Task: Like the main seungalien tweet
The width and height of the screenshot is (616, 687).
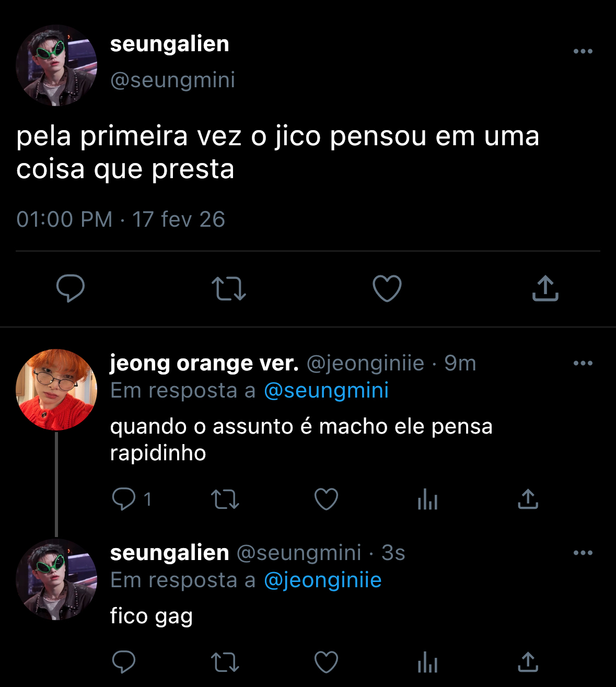Action: (x=387, y=288)
